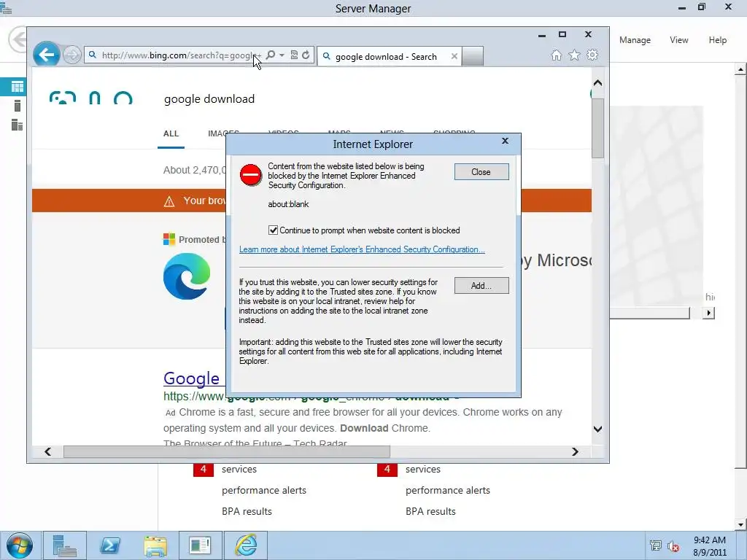Go back using the IE back arrow
Viewport: 747px width, 560px height.
pyautogui.click(x=46, y=55)
